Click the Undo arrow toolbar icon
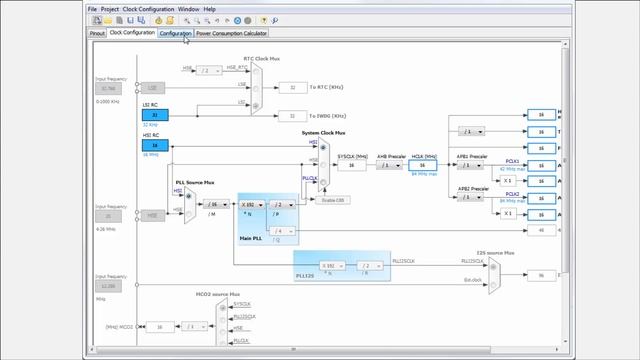 217,21
